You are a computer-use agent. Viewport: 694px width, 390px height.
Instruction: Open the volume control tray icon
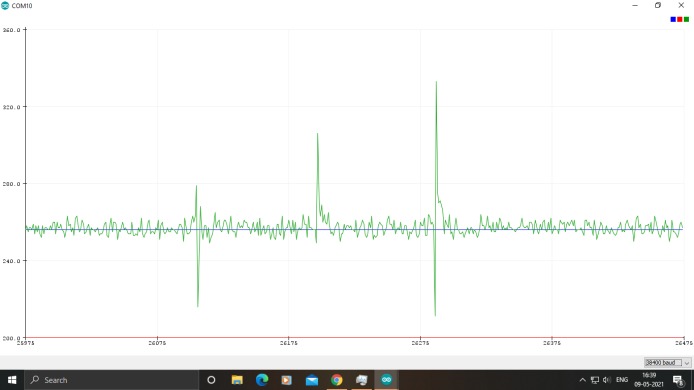(x=607, y=380)
